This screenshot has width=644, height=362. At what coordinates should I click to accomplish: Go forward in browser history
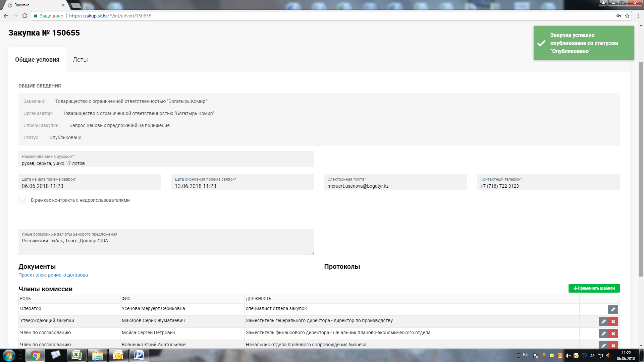pos(15,16)
